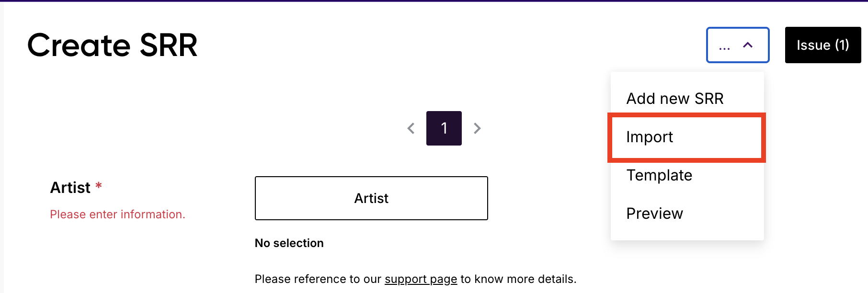Click the 'Please enter information.' error message
This screenshot has height=293, width=868.
[x=117, y=214]
